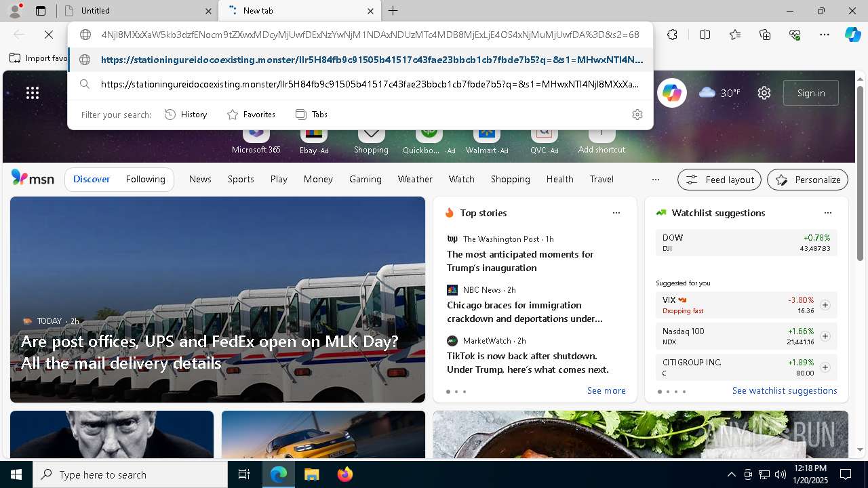Image resolution: width=868 pixels, height=488 pixels.
Task: Select the Discover feed tab
Action: (x=92, y=179)
